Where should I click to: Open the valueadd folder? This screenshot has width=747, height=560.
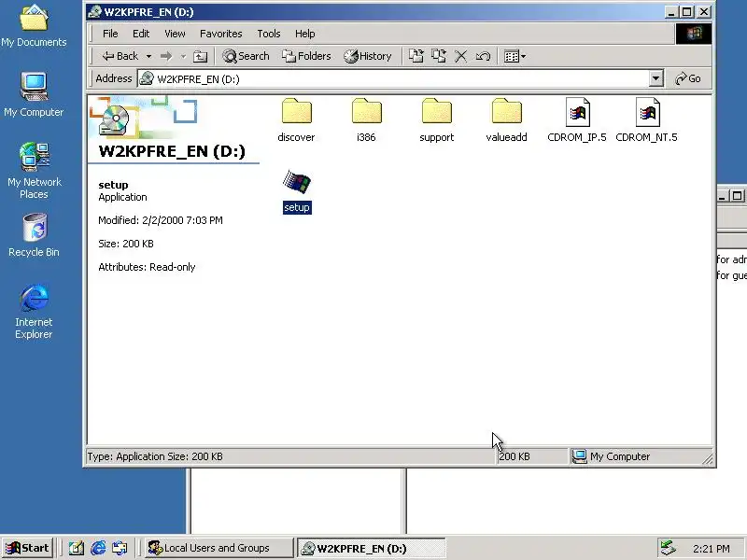pyautogui.click(x=506, y=120)
